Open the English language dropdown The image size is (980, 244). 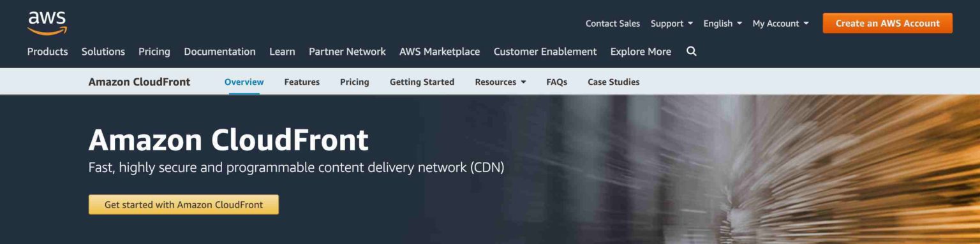[723, 24]
